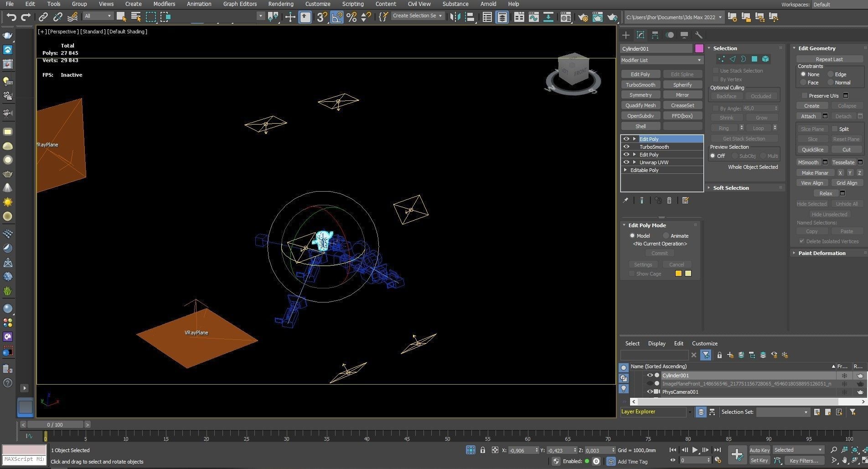Viewport: 868px width, 469px height.
Task: Click the Set Keys large plus button
Action: pyautogui.click(x=737, y=454)
